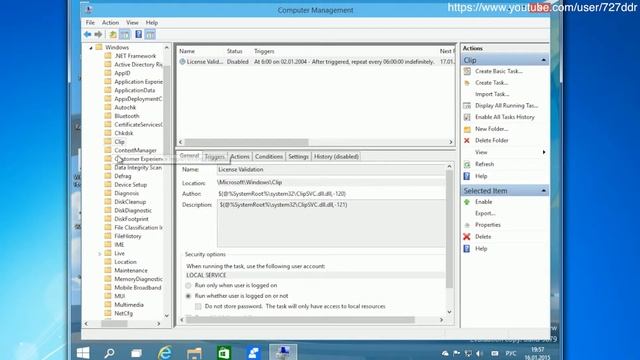Screen dimensions: 640x360
Task: Click the Up one level folder icon
Action: [x=113, y=35]
